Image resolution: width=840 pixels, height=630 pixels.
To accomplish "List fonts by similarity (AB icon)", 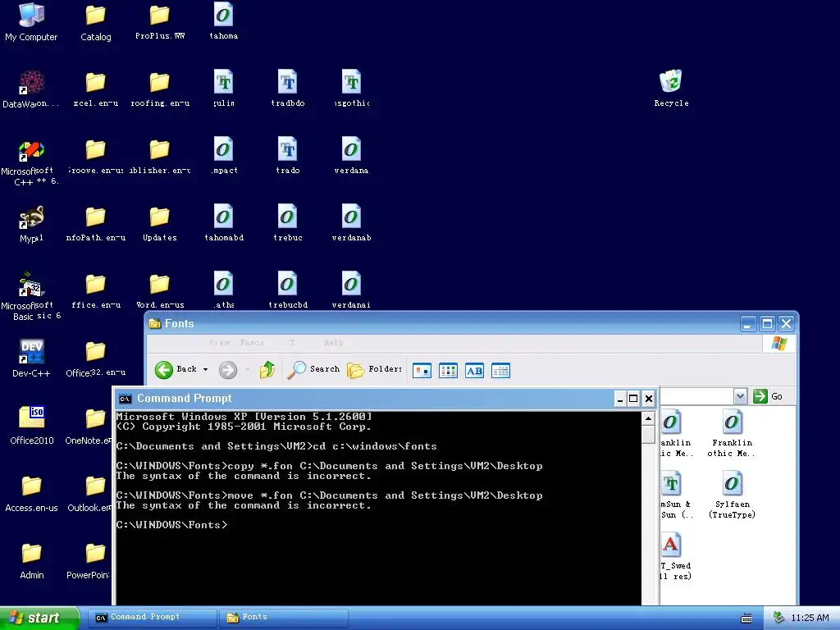I will tap(474, 371).
